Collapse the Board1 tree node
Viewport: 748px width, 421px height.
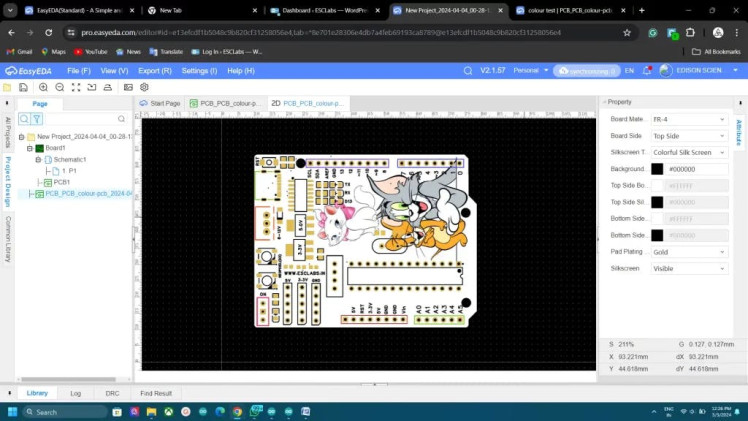pos(30,148)
